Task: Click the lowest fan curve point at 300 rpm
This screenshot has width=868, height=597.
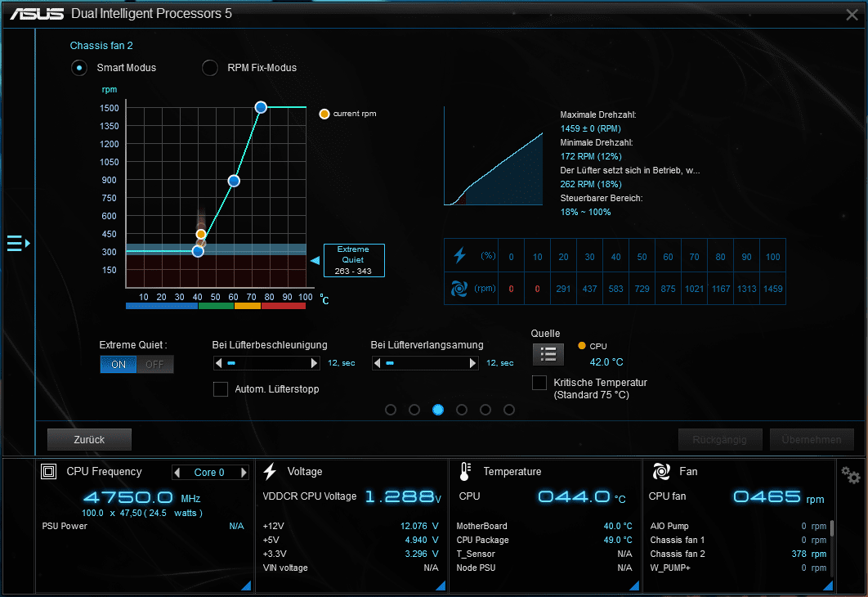Action: (198, 251)
